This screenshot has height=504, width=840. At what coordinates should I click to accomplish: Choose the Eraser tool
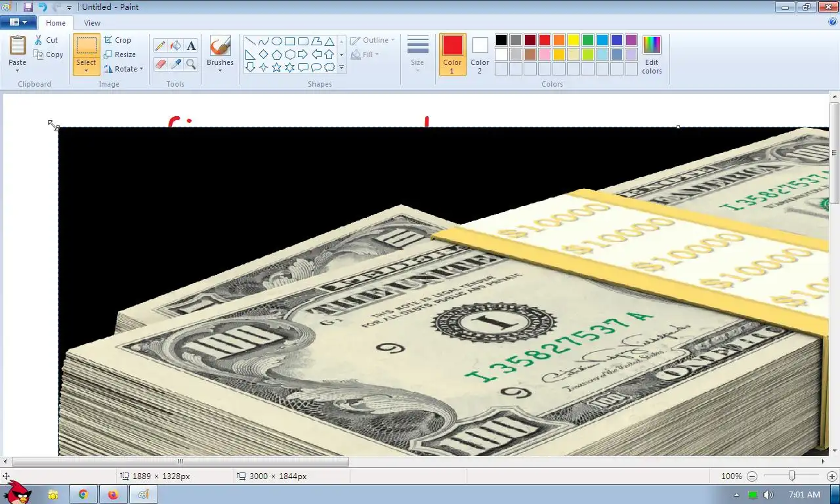click(160, 64)
